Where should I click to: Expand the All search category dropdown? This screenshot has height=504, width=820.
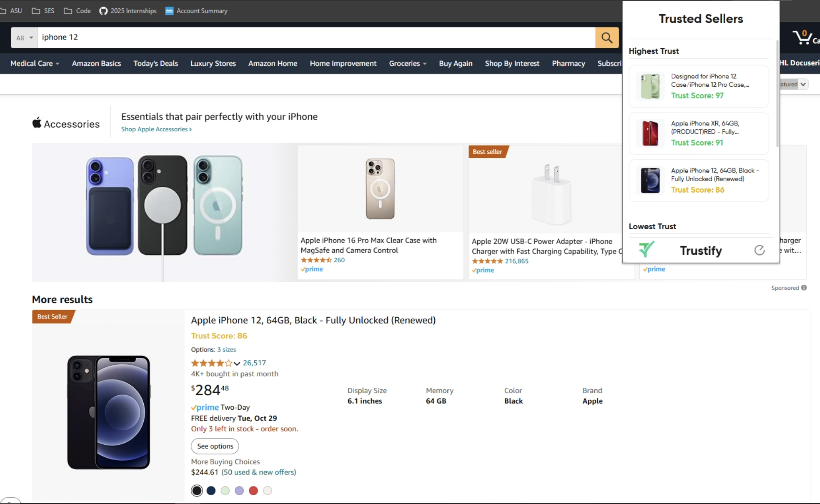pyautogui.click(x=24, y=37)
